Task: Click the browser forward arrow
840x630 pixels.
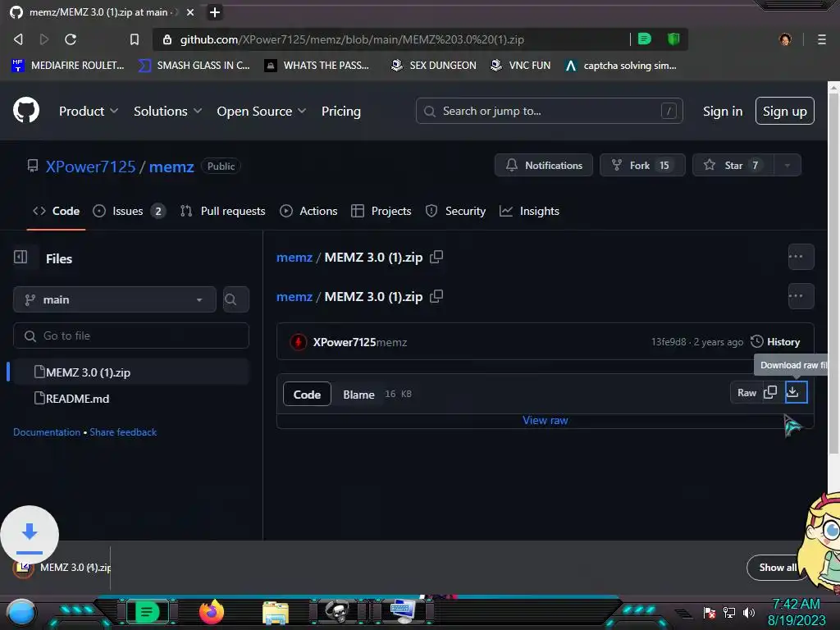Action: click(x=44, y=39)
